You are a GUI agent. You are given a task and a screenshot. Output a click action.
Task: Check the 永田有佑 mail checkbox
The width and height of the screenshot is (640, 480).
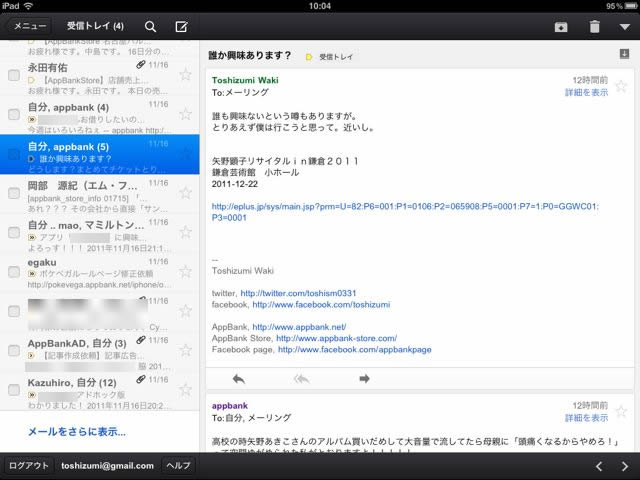tap(14, 75)
